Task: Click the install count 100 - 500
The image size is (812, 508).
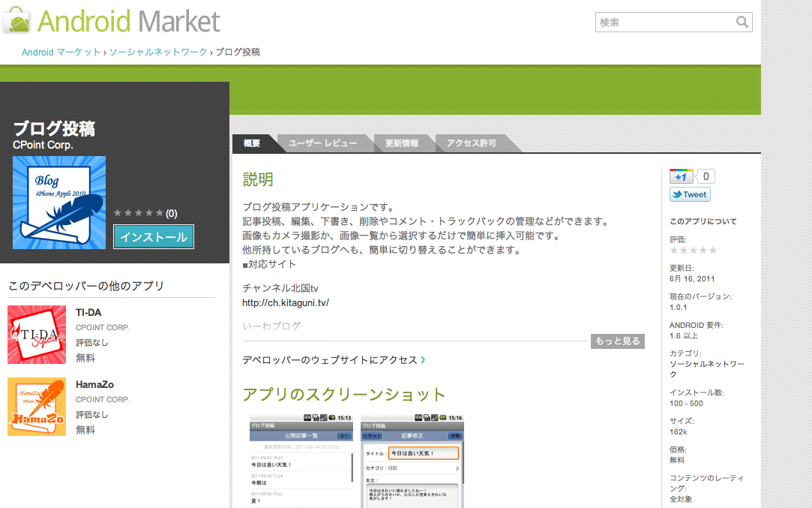Action: [686, 403]
